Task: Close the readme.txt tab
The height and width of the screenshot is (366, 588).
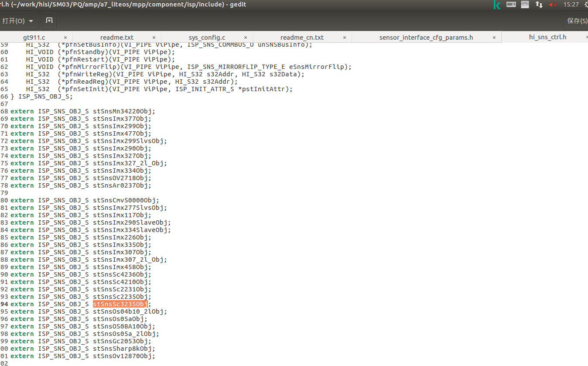Action: pyautogui.click(x=154, y=38)
